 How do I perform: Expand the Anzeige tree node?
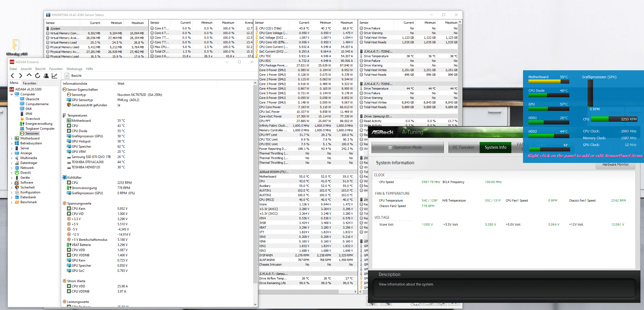click(12, 153)
